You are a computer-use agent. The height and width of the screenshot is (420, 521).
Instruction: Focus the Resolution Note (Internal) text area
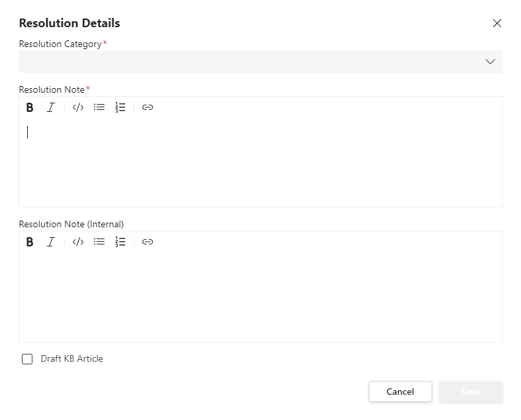(x=261, y=297)
